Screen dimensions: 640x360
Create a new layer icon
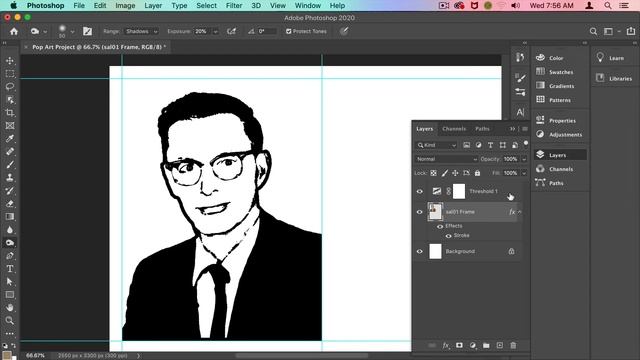pos(500,345)
